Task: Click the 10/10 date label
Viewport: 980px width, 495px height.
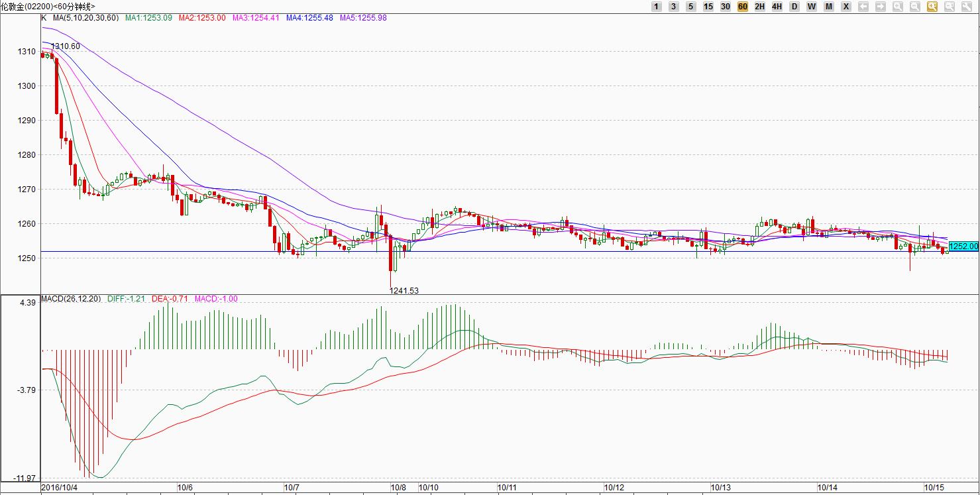Action: point(429,488)
